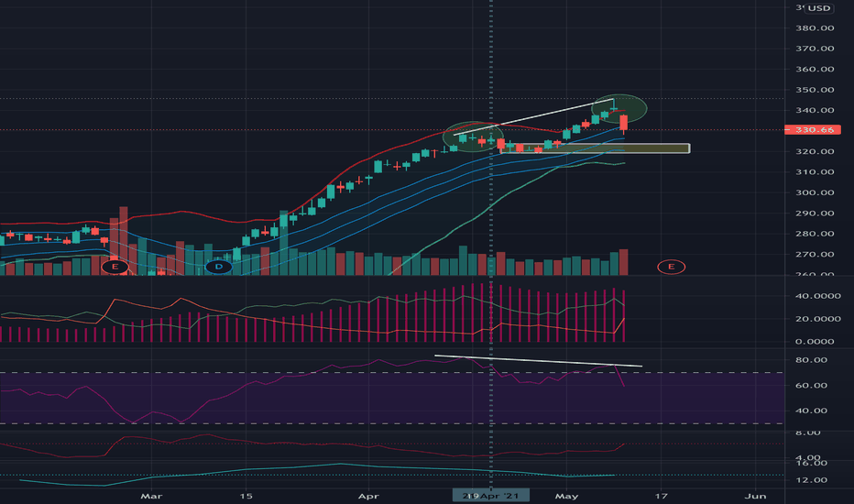Click the 17 label on the time axis
This screenshot has width=854, height=504.
[x=661, y=497]
